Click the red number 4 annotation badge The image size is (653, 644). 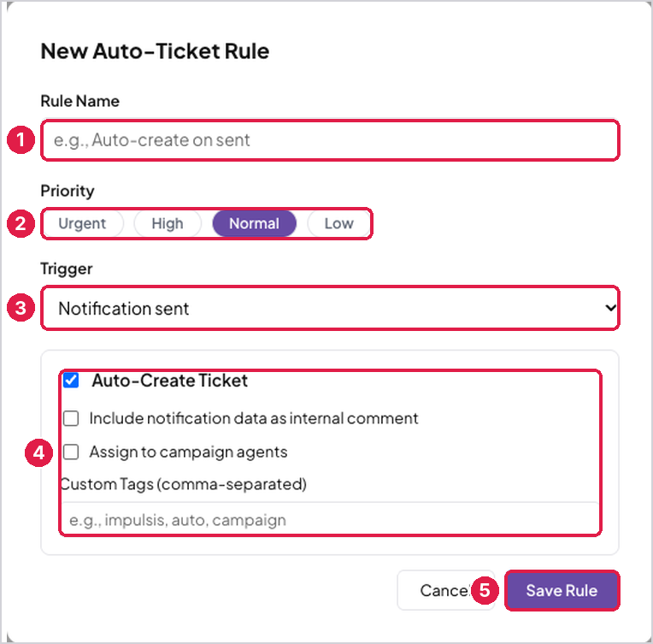point(38,452)
